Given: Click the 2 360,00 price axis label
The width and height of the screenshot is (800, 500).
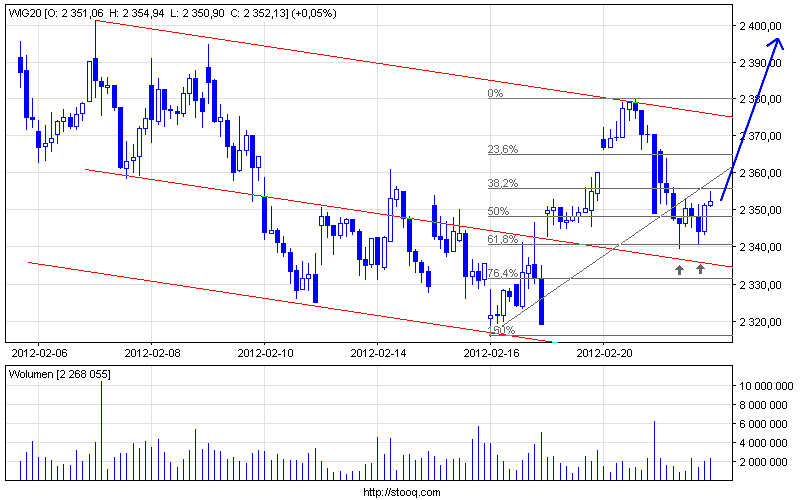Looking at the screenshot, I should point(760,173).
